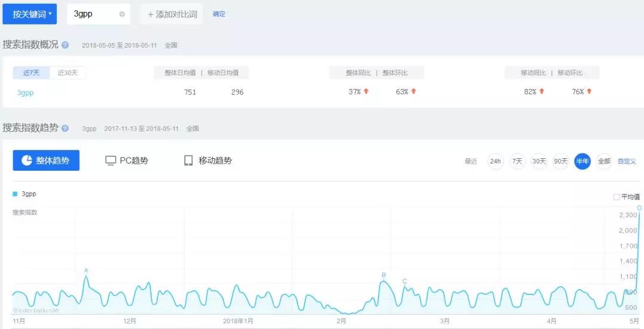Open the 3gpp keyword link in overview
This screenshot has width=644, height=329.
[x=25, y=93]
